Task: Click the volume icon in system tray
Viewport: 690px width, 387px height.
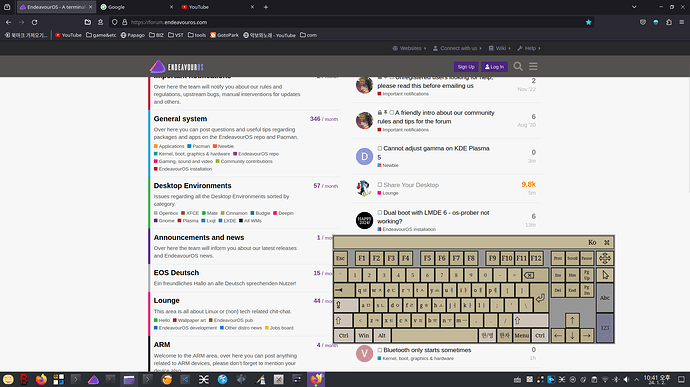Action: pyautogui.click(x=626, y=380)
